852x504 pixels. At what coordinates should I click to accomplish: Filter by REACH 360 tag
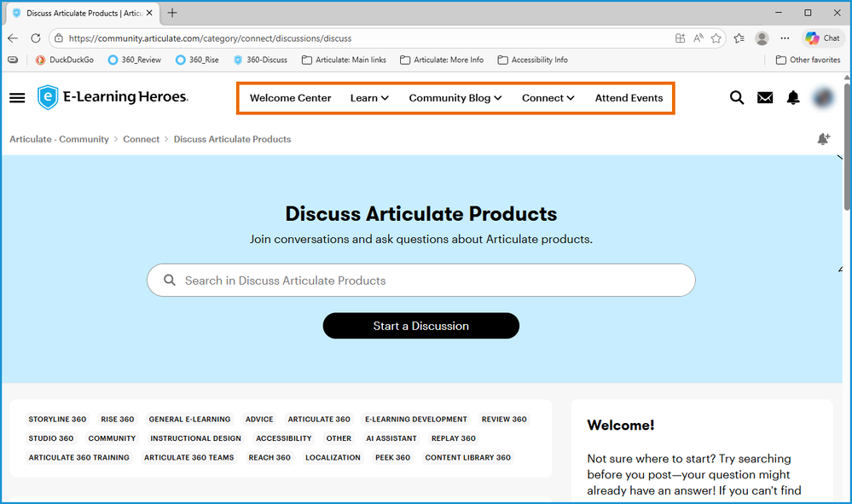coord(270,457)
